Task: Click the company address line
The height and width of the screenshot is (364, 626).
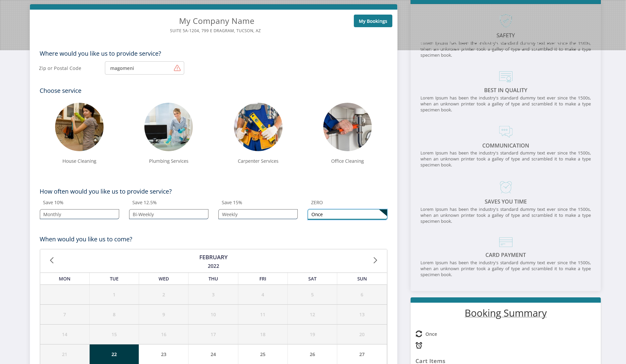Action: tap(215, 30)
